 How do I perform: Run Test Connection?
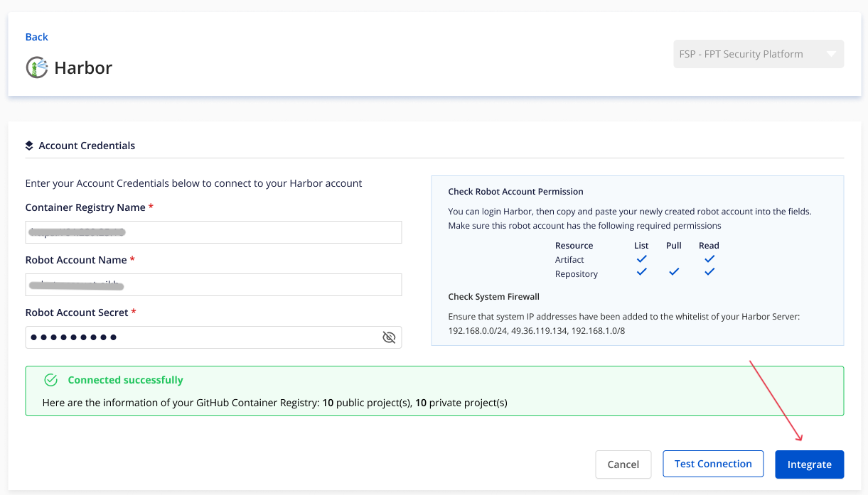tap(713, 464)
